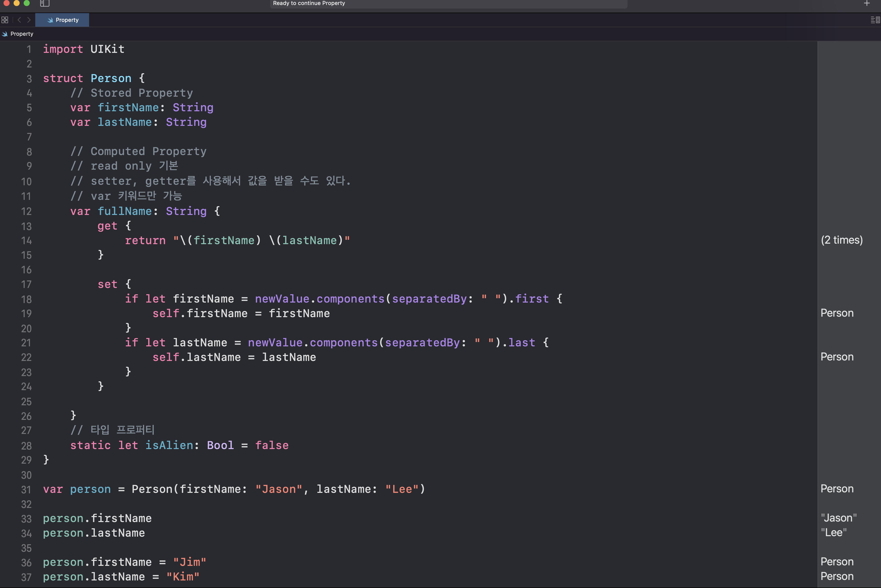The height and width of the screenshot is (588, 881).
Task: Go back with the left chevron
Action: 19,20
